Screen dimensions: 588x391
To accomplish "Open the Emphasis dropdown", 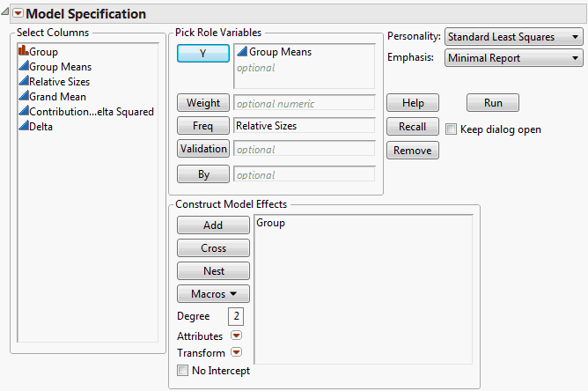I will coord(514,57).
